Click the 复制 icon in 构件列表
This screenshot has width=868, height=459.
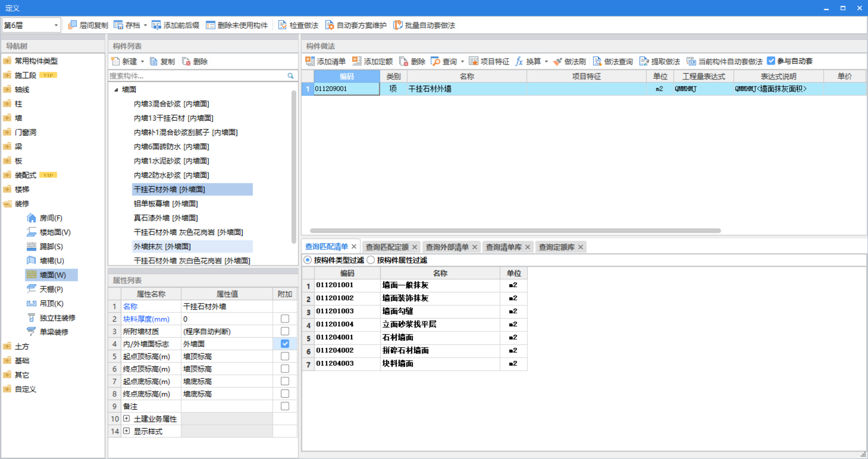[x=153, y=61]
